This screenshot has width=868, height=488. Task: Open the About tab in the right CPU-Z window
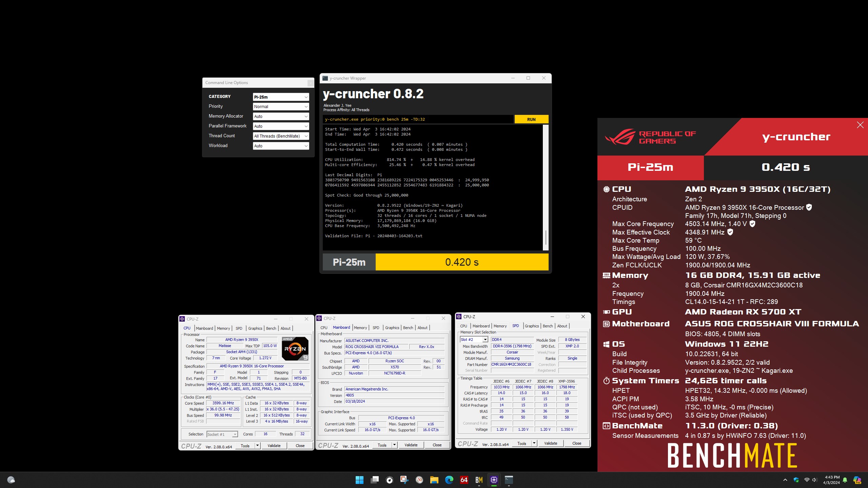[x=562, y=326]
